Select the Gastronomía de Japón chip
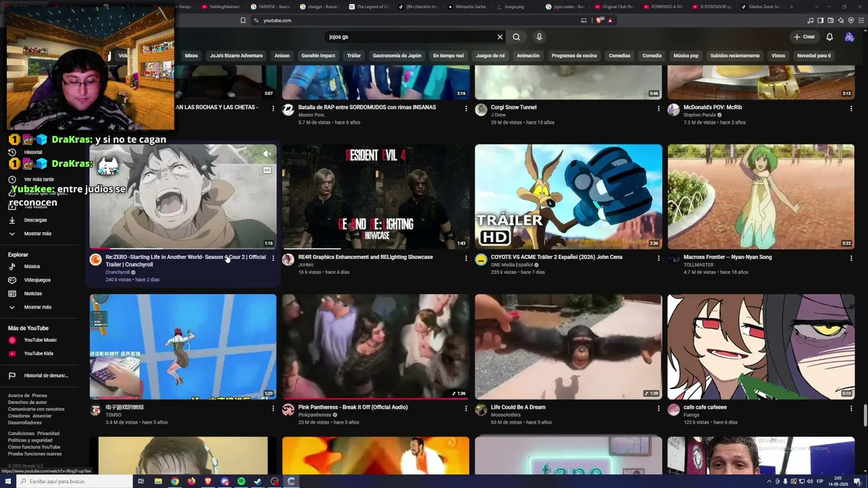This screenshot has width=868, height=488. [397, 56]
